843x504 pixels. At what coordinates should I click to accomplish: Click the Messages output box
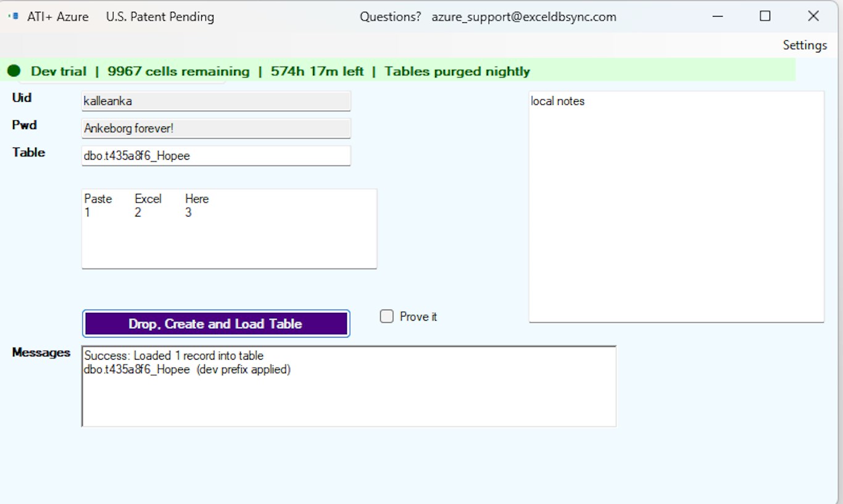point(349,386)
